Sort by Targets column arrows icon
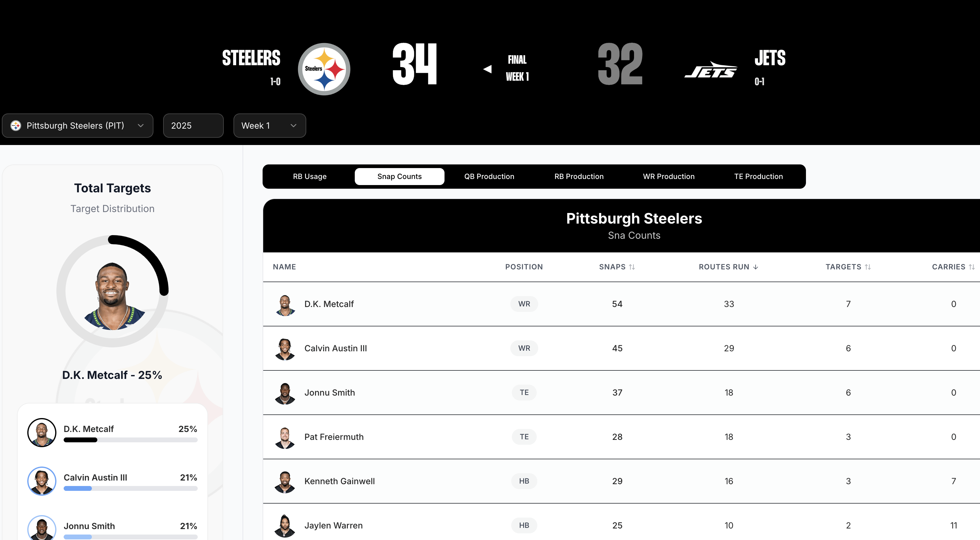The height and width of the screenshot is (540, 980). (x=868, y=267)
